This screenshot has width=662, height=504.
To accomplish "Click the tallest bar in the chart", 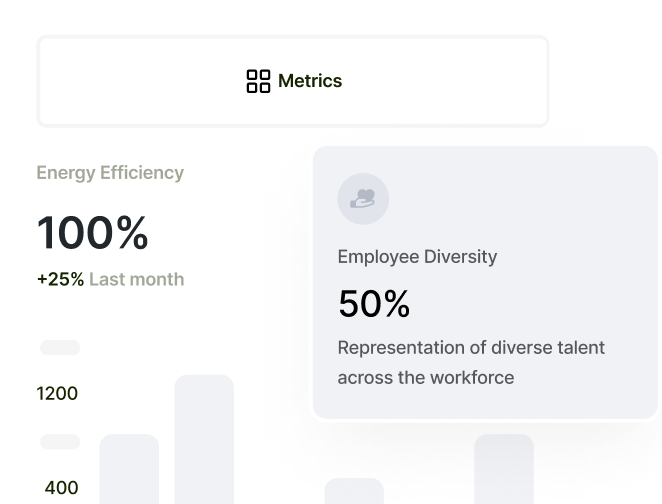I will coord(204,438).
